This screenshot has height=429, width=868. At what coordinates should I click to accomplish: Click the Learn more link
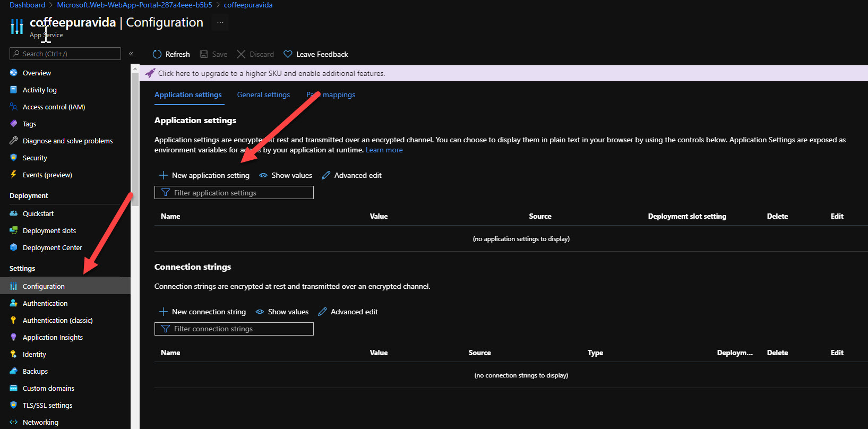(384, 150)
